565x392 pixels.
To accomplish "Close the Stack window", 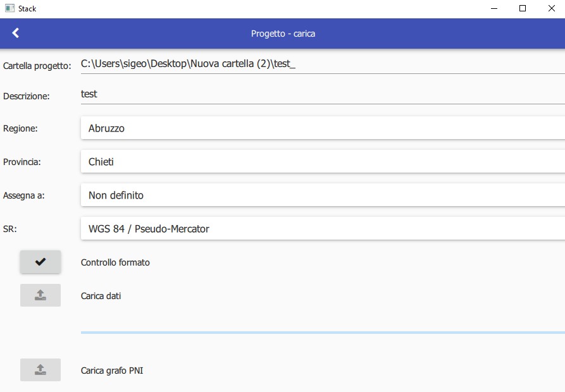I will [x=551, y=9].
